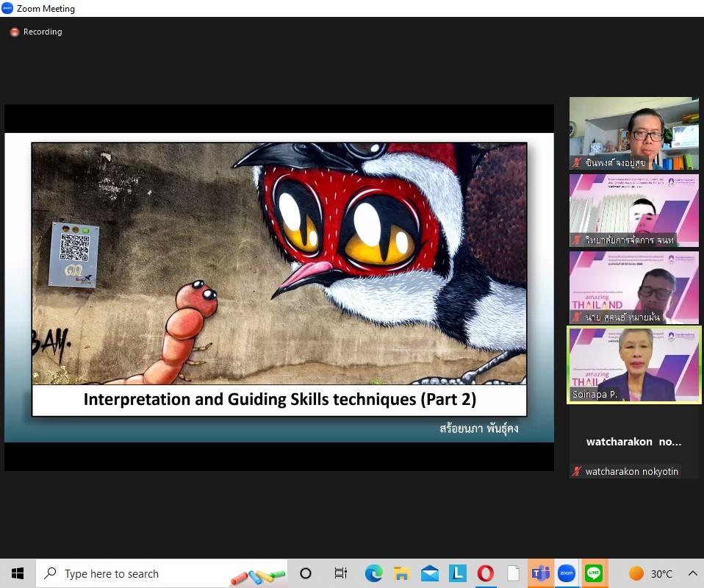Click the Zoom logo in title bar

tap(7, 8)
